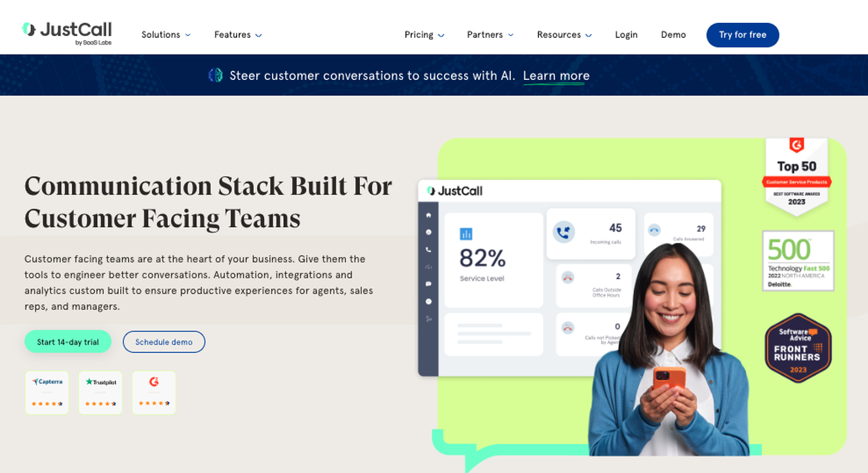
Task: Expand the Features dropdown menu
Action: click(238, 35)
